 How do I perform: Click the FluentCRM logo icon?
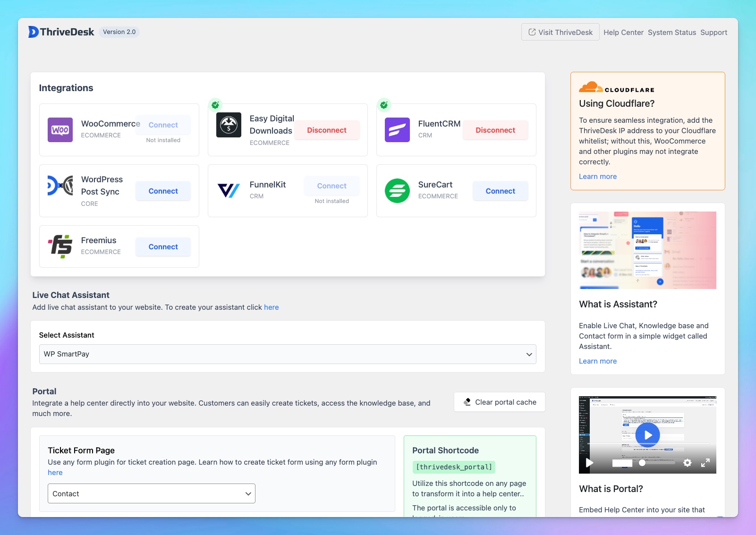tap(397, 130)
